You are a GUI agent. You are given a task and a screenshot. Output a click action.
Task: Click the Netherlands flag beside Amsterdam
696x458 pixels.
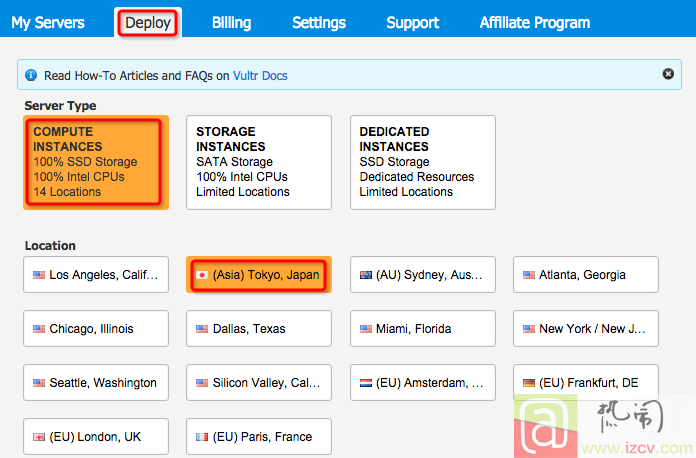(365, 383)
